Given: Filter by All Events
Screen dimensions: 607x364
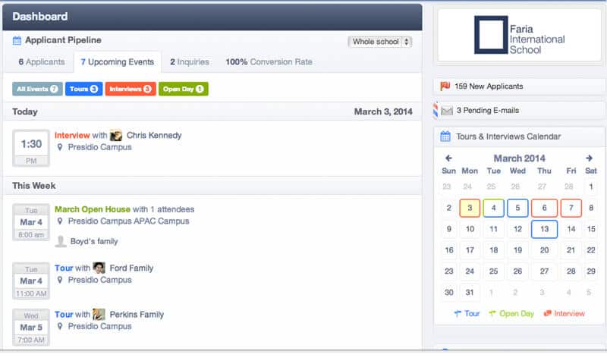Looking at the screenshot, I should click(37, 89).
